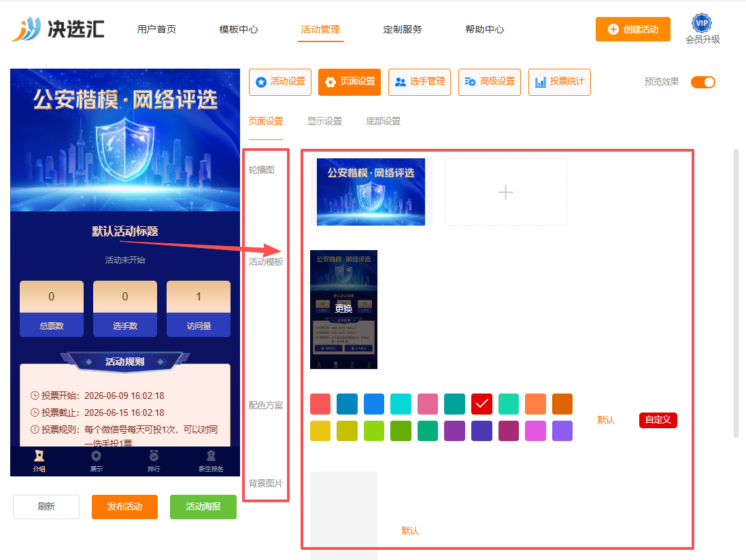This screenshot has width=746, height=560.
Task: Click the checked red color swatch
Action: point(481,404)
